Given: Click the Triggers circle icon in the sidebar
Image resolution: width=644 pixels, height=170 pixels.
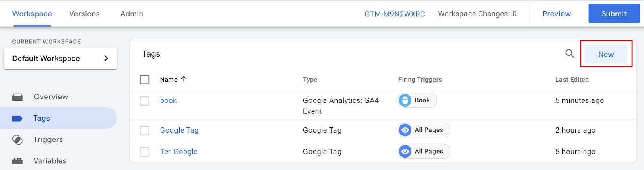Looking at the screenshot, I should tap(17, 139).
